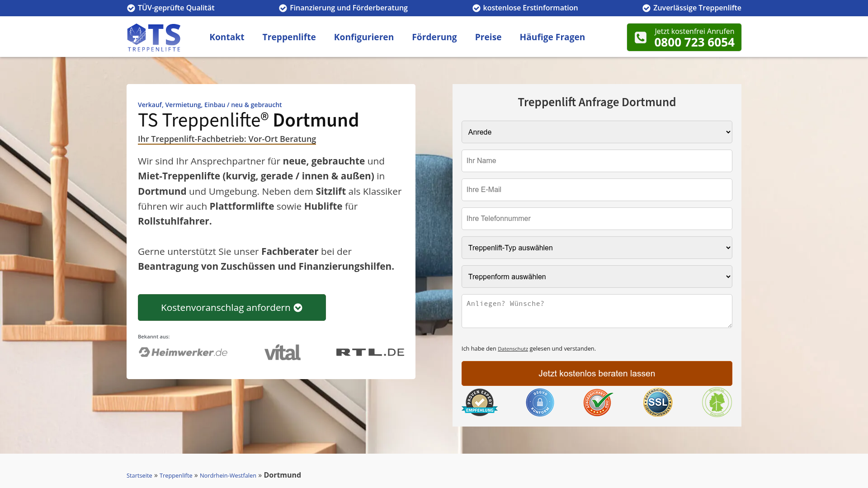The width and height of the screenshot is (868, 488).
Task: Open the Anrede dropdown
Action: (597, 132)
